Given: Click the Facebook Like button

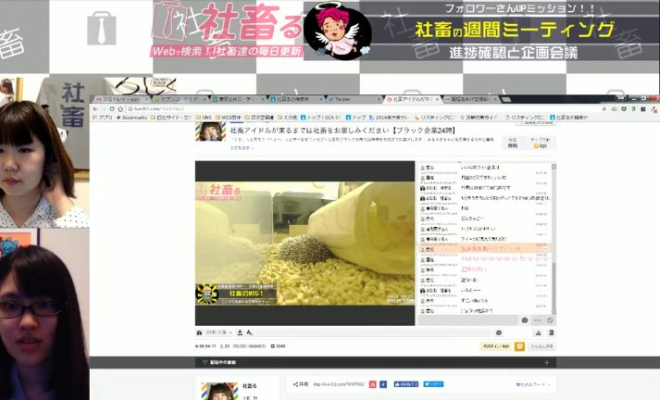Looking at the screenshot, I should [x=406, y=384].
